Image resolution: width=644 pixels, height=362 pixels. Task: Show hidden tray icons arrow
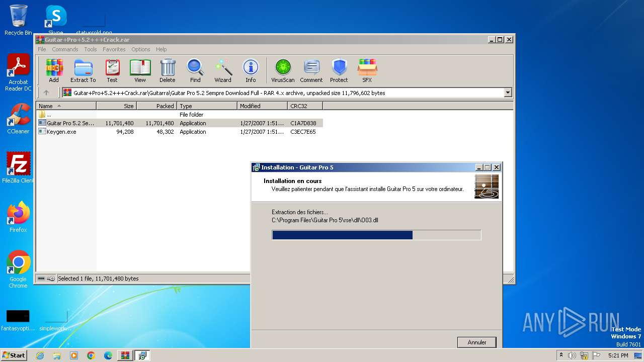point(561,355)
